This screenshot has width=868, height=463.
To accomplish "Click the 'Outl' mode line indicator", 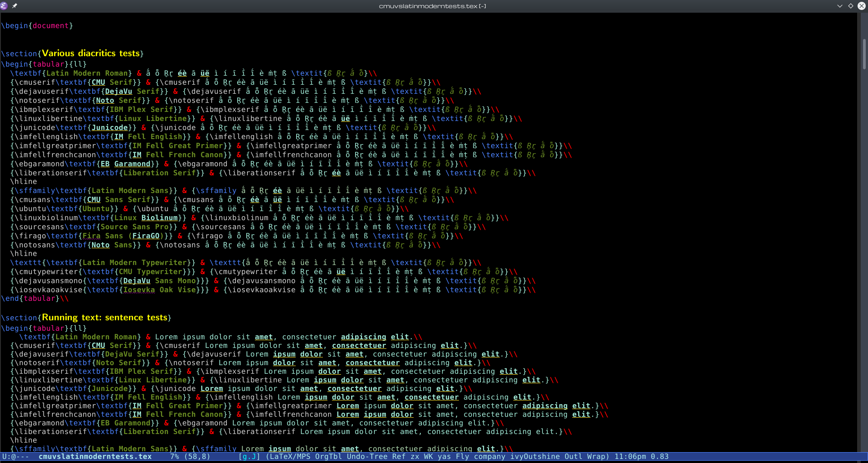I will pos(574,457).
